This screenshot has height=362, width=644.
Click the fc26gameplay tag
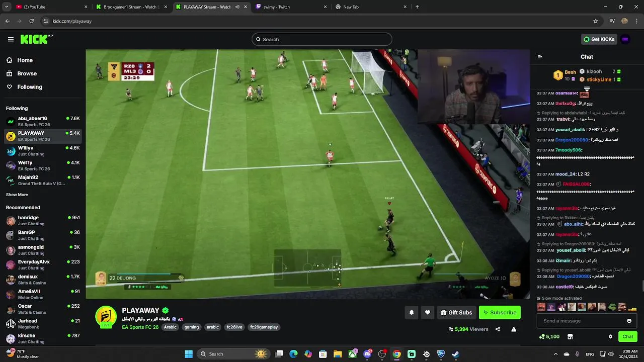pos(264,327)
